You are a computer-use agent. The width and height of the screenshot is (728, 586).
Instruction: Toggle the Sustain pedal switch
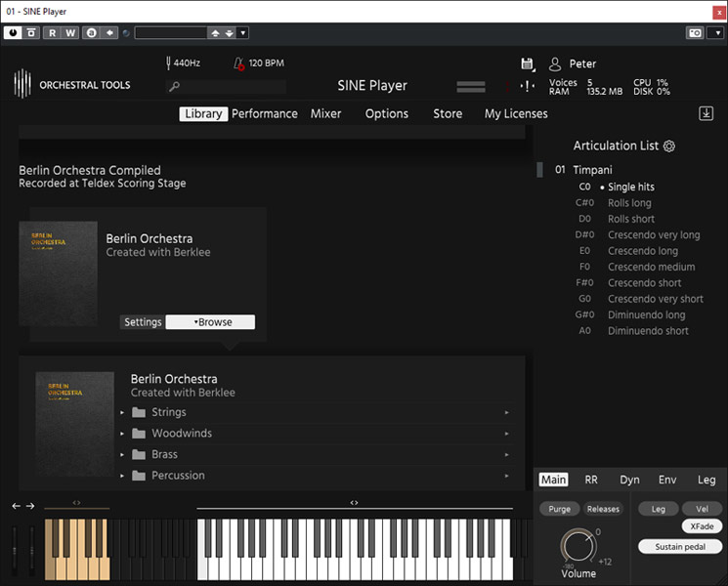[679, 547]
